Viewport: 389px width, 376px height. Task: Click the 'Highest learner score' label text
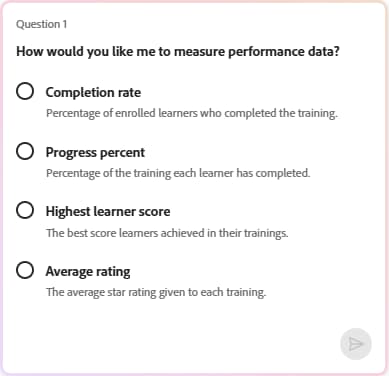tap(108, 211)
